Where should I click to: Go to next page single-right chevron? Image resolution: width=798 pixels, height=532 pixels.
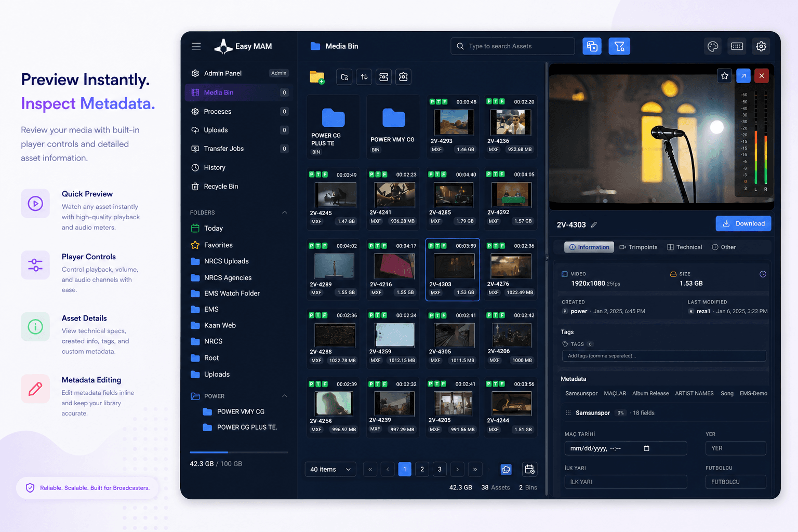[457, 469]
